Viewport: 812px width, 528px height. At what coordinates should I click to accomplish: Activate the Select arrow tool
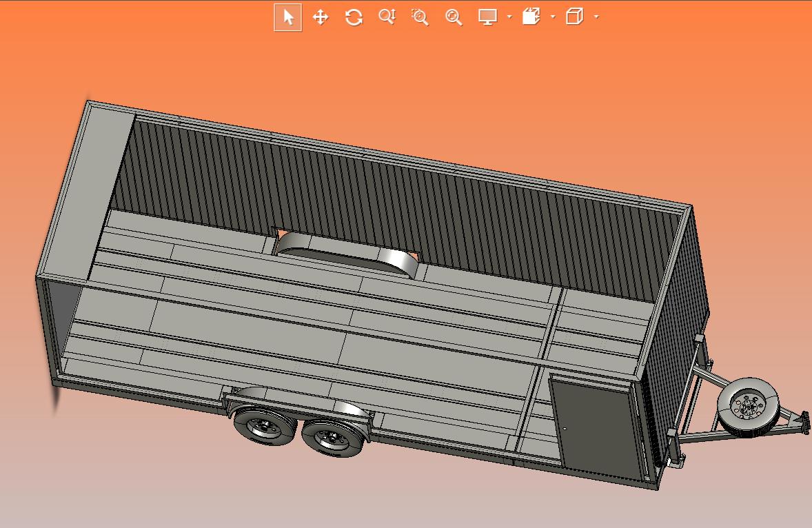click(288, 17)
